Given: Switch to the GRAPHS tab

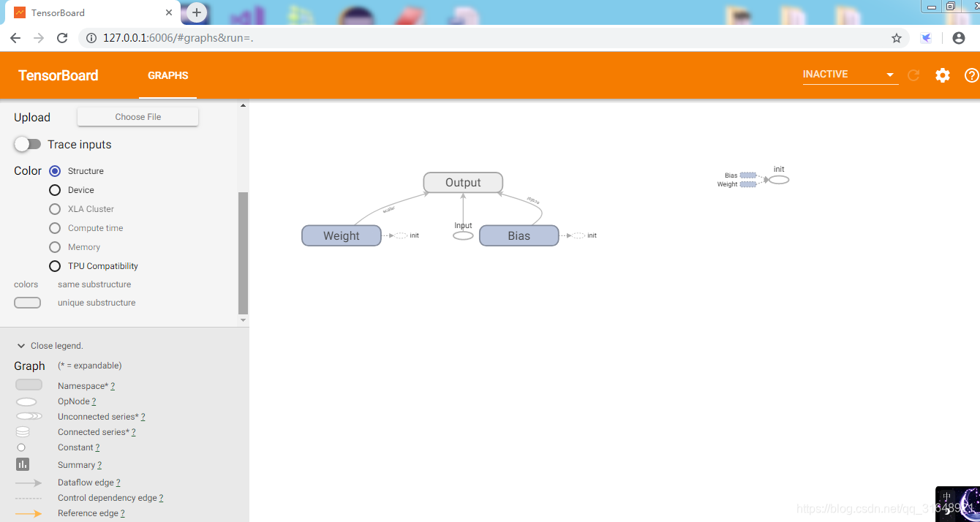Looking at the screenshot, I should [168, 75].
